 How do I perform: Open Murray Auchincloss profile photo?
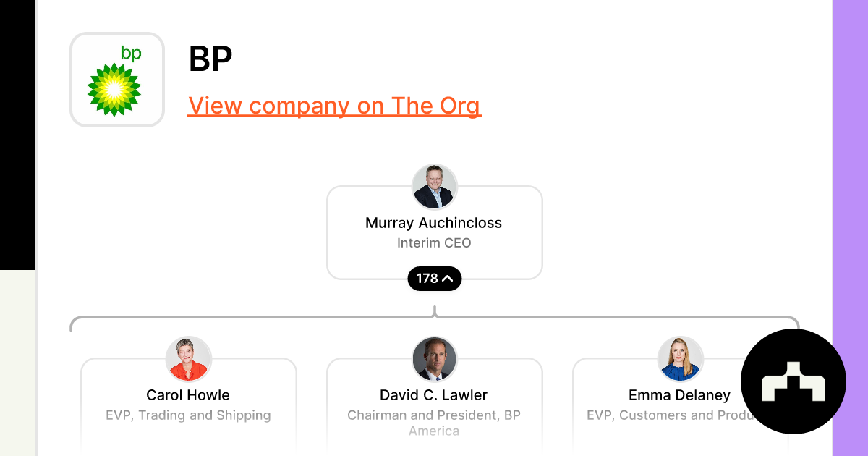435,187
